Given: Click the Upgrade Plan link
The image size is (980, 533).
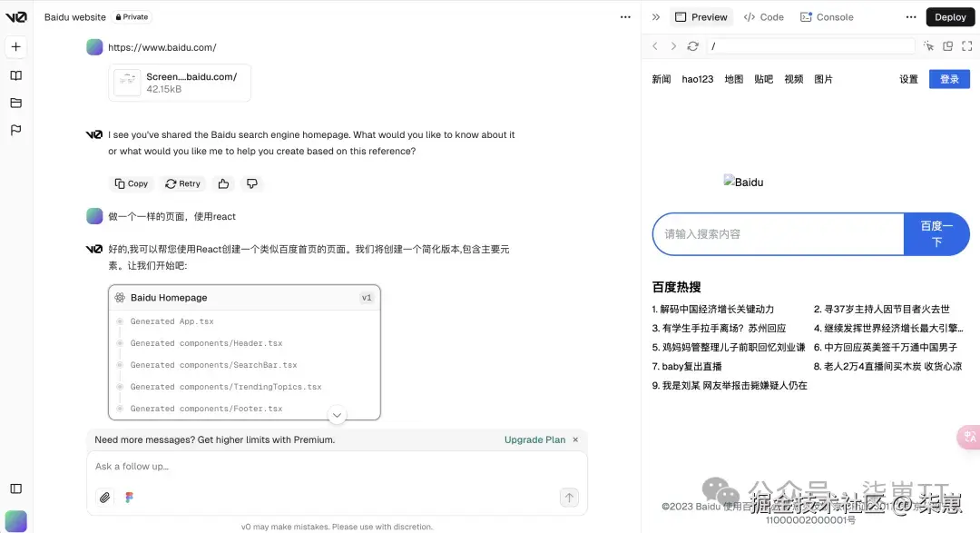Looking at the screenshot, I should pos(535,439).
